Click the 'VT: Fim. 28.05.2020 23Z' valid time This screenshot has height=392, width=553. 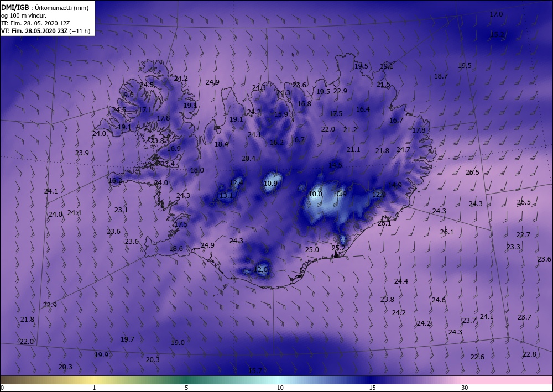tap(34, 31)
